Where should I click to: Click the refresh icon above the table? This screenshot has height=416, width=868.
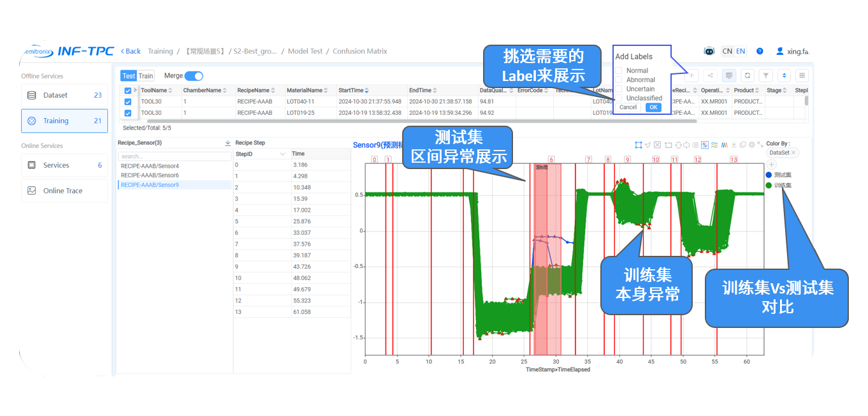click(748, 75)
